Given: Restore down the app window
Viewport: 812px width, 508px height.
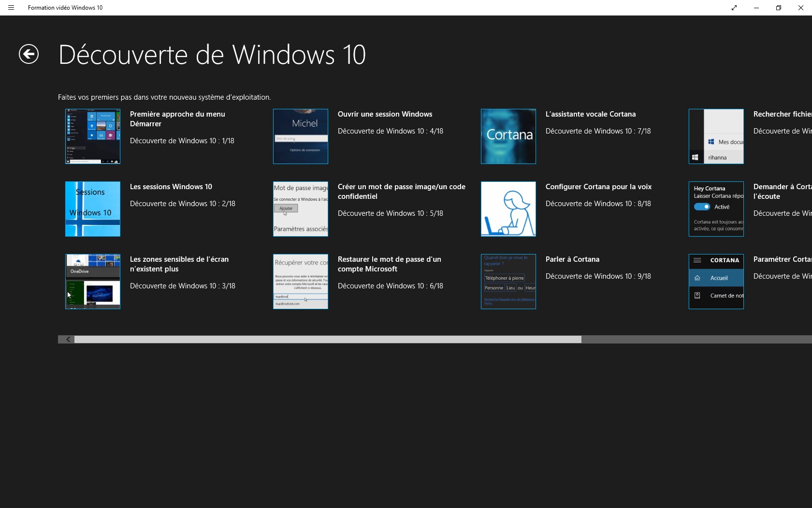Looking at the screenshot, I should 779,8.
